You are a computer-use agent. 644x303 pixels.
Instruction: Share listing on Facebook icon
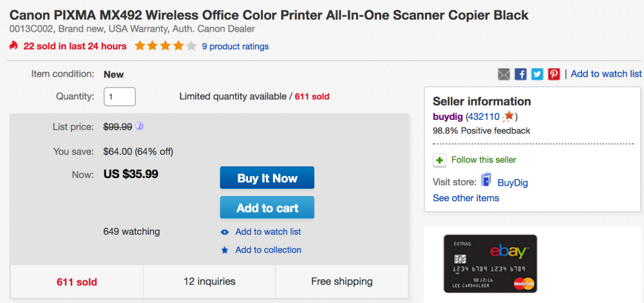520,74
